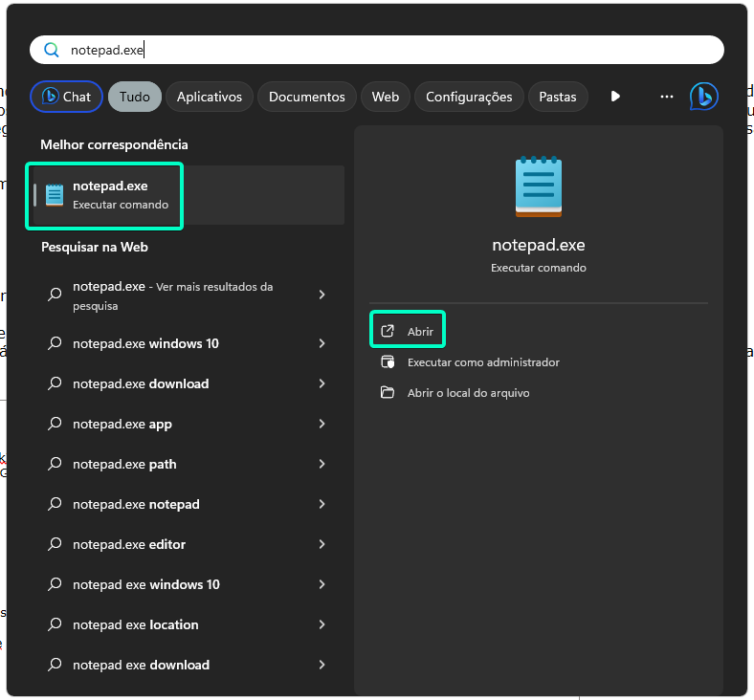The image size is (754, 700).
Task: Expand the 'notepad exe location' suggestion chevron
Action: tap(322, 625)
